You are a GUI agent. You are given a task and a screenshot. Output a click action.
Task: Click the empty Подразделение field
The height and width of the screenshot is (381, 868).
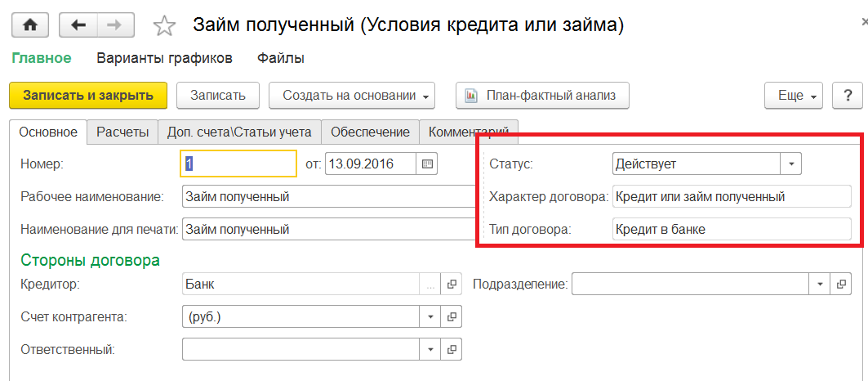coord(690,285)
